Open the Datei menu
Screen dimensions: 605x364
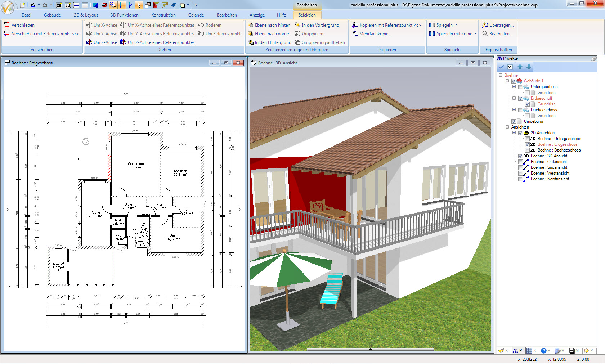[x=26, y=15]
